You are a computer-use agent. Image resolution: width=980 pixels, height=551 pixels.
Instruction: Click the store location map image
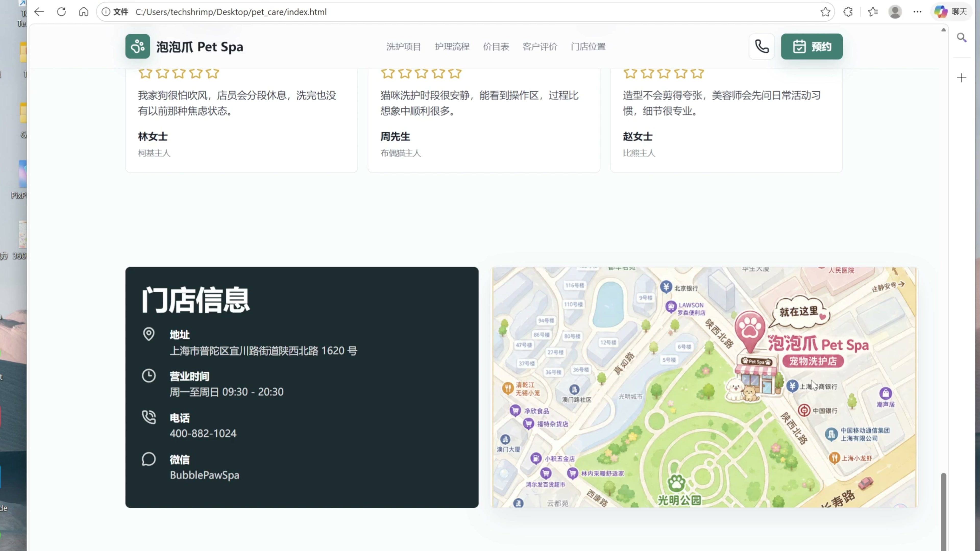[x=704, y=387]
